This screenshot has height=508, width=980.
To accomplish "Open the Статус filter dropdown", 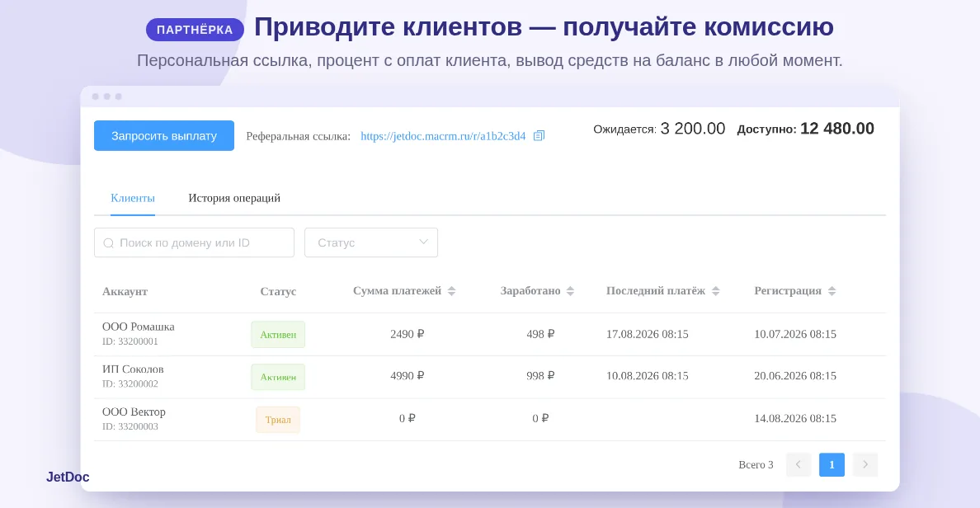I will pyautogui.click(x=371, y=242).
